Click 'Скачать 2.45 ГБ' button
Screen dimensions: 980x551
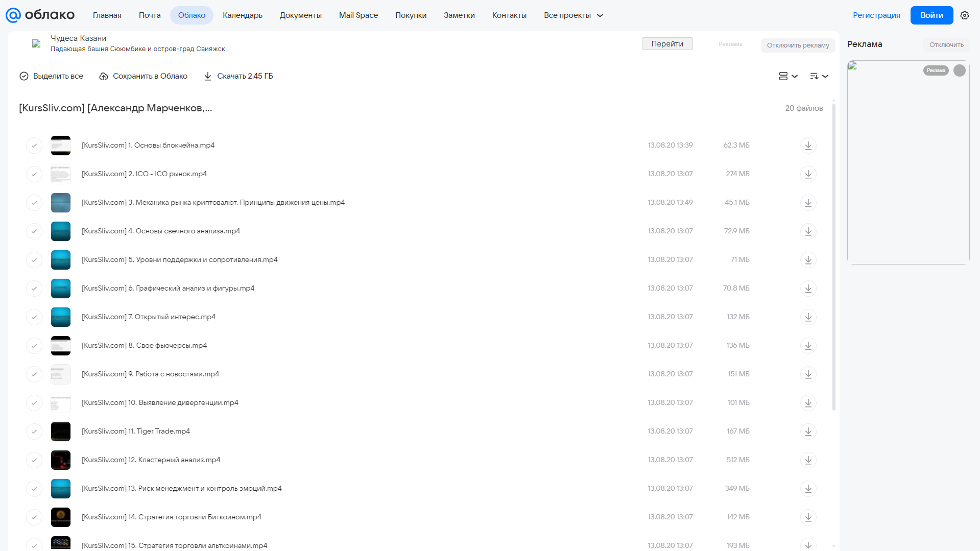point(238,76)
